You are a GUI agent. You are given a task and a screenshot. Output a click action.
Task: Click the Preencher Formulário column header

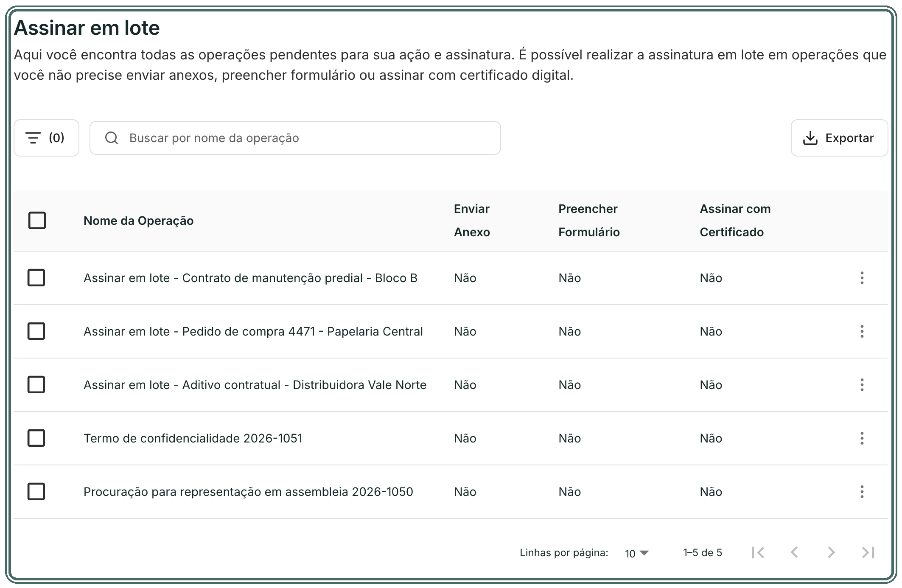[x=589, y=221]
